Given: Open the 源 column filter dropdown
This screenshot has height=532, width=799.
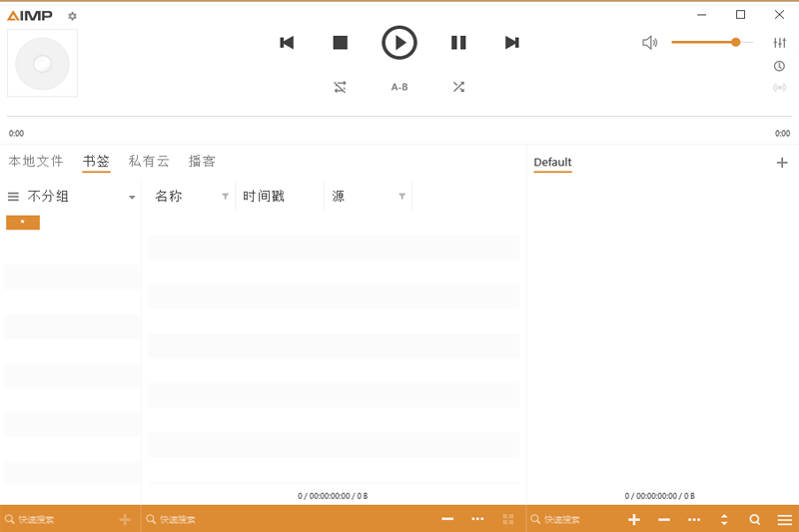Looking at the screenshot, I should pos(401,197).
